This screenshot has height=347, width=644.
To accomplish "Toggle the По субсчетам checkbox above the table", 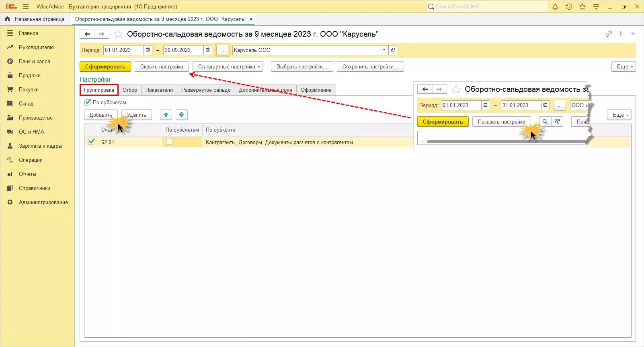I will coord(88,102).
